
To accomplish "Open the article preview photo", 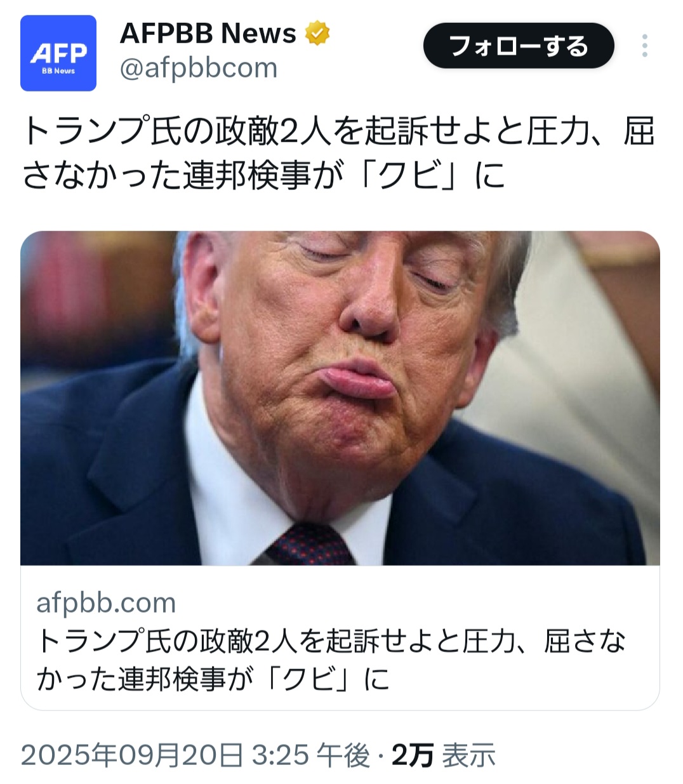I will (x=340, y=398).
